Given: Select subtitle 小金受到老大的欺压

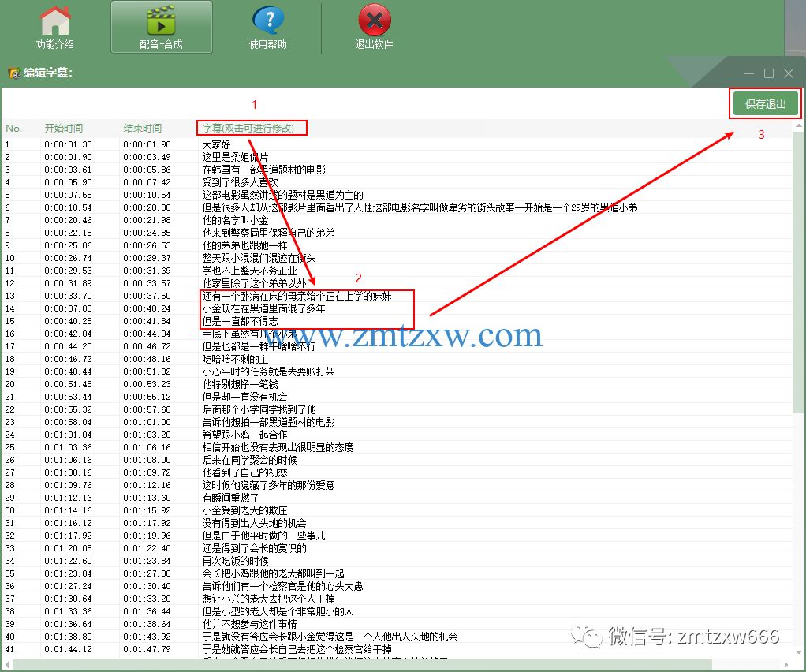Looking at the screenshot, I should click(x=244, y=510).
